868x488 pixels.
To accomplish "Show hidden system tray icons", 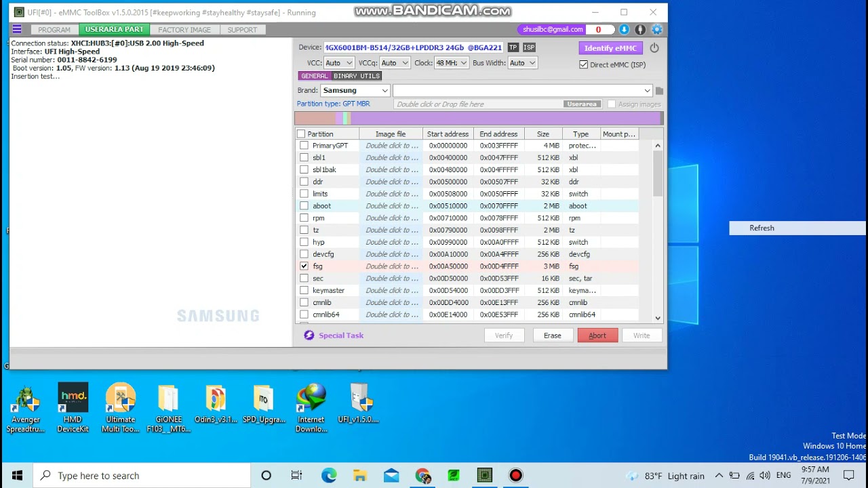I will coord(719,476).
